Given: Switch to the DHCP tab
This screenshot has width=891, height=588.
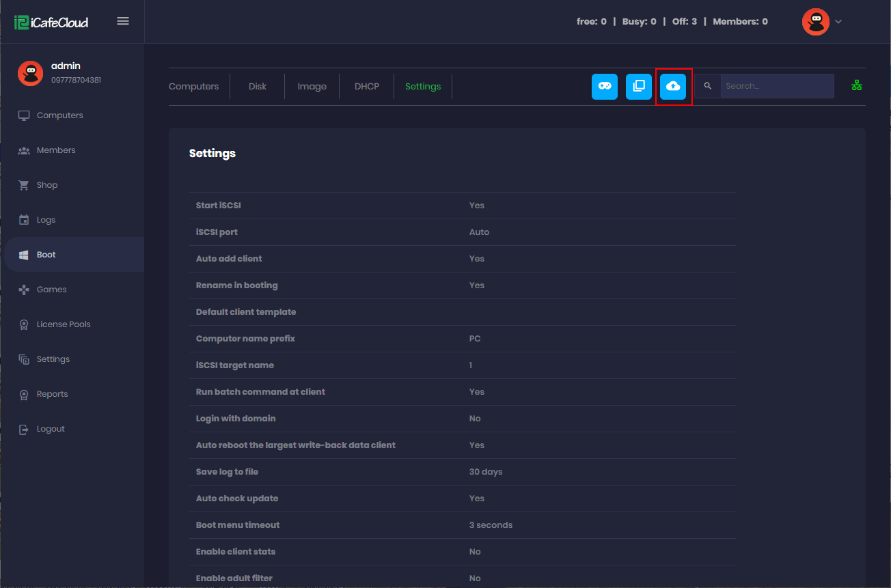Looking at the screenshot, I should point(366,86).
